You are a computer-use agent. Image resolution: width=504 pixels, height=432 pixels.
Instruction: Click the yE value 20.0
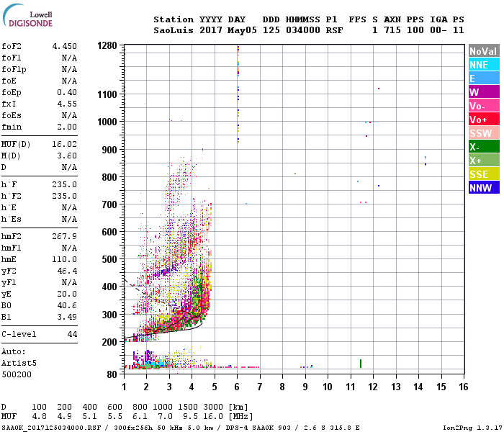[x=67, y=294]
